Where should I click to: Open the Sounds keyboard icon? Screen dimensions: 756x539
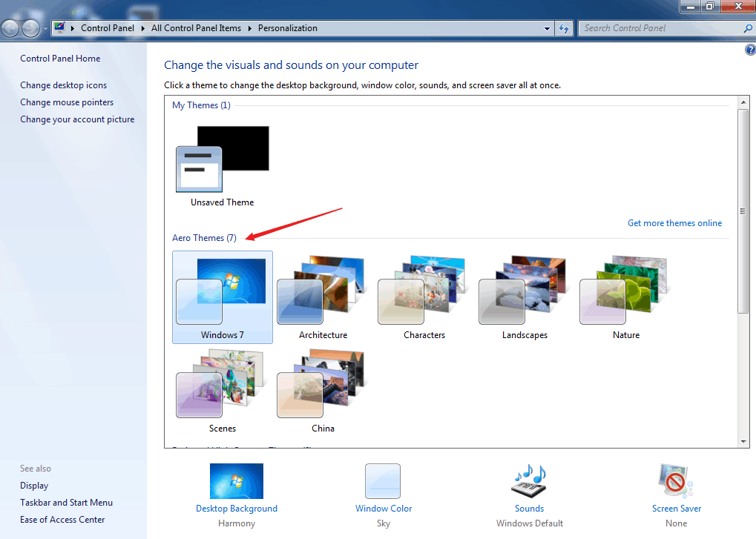coord(529,480)
